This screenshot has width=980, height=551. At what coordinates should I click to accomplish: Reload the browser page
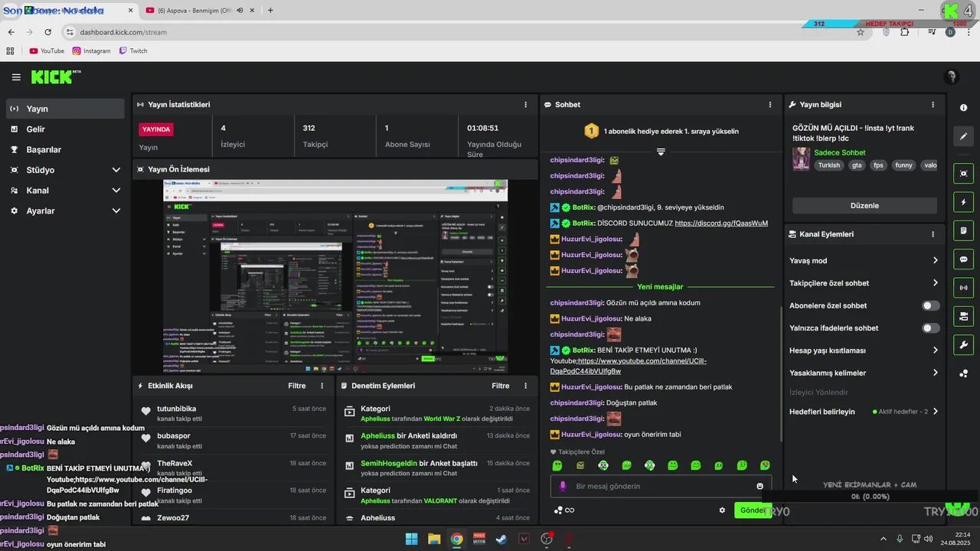click(x=47, y=32)
